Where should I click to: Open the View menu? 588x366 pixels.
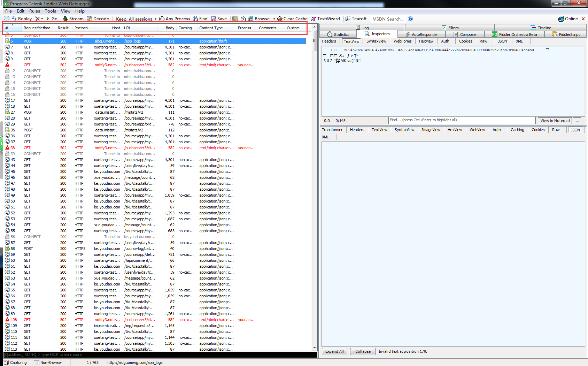66,11
